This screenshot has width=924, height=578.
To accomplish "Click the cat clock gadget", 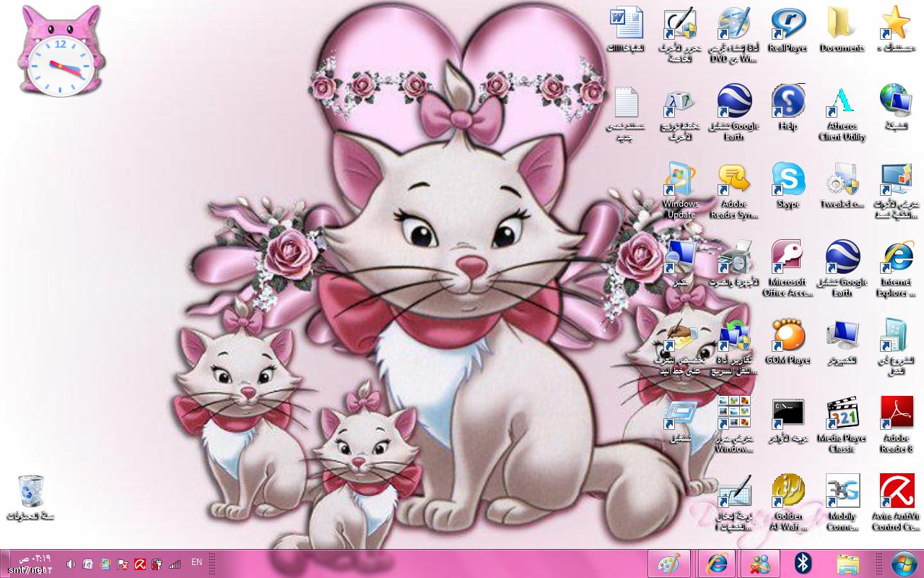I will tap(61, 53).
